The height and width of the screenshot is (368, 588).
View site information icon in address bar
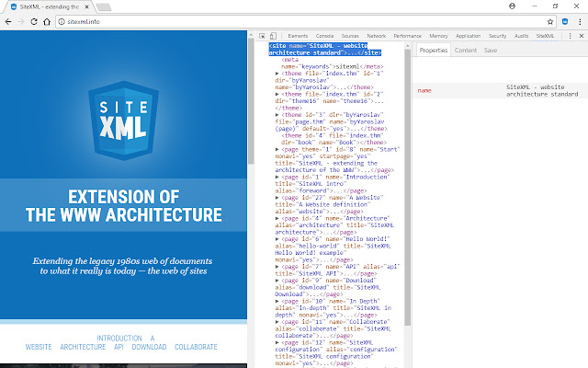tap(62, 22)
